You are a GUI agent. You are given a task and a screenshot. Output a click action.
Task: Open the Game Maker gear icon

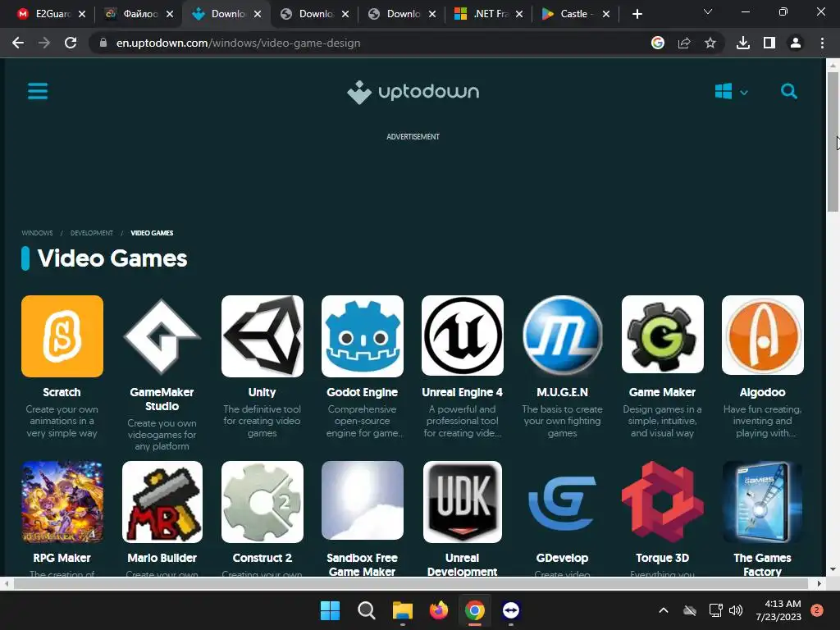click(x=663, y=335)
